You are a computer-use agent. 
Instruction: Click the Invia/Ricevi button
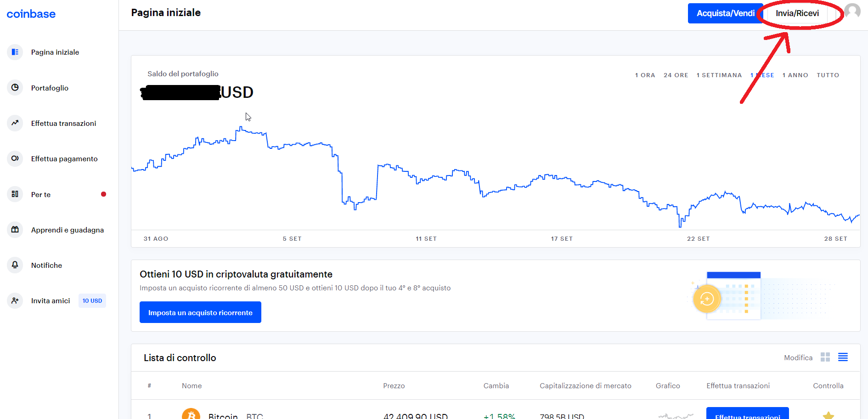(x=797, y=13)
